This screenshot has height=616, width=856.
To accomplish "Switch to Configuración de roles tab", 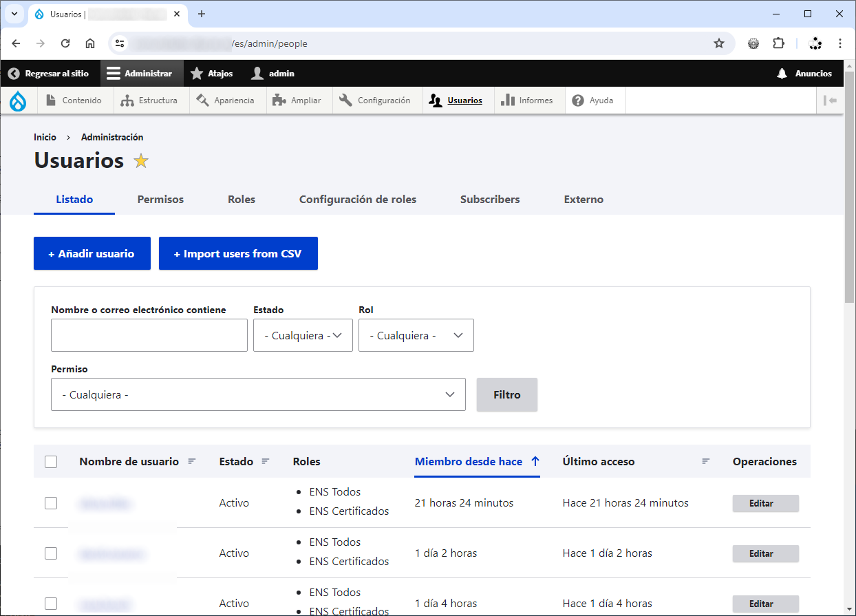I will coord(358,200).
